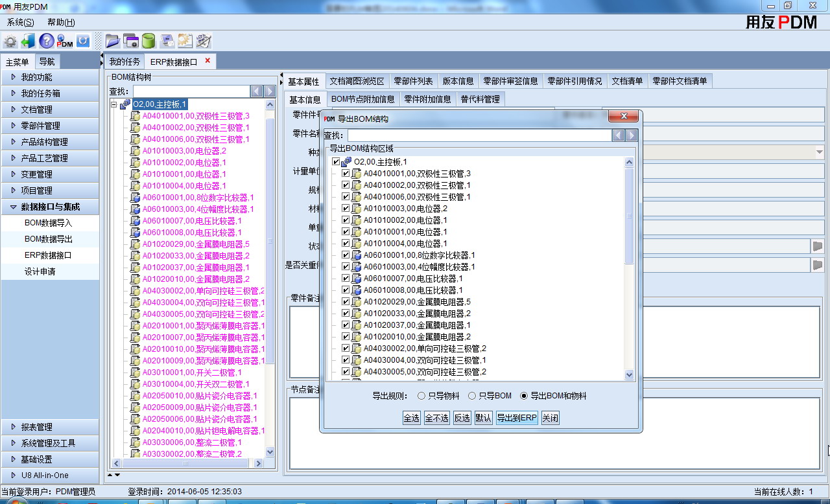Uncheck A06010003,00,4位幅度比较器,1 checkbox
This screenshot has width=830, height=504.
[x=346, y=267]
